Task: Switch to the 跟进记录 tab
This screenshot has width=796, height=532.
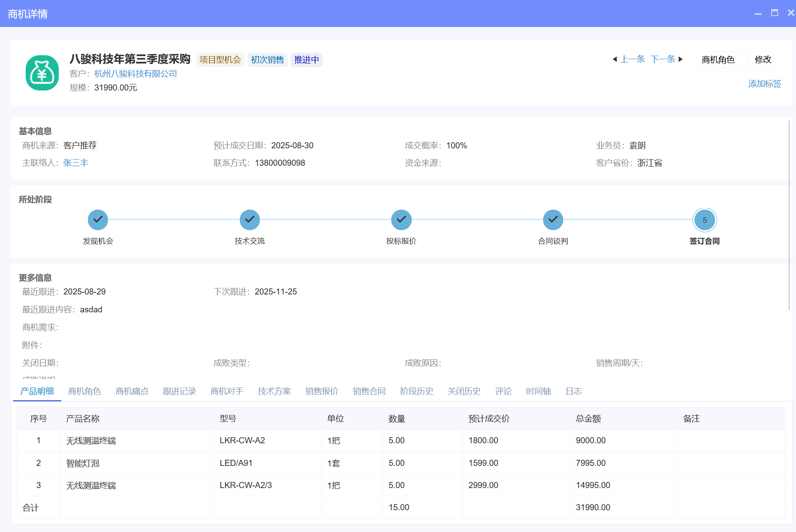Action: coord(179,391)
